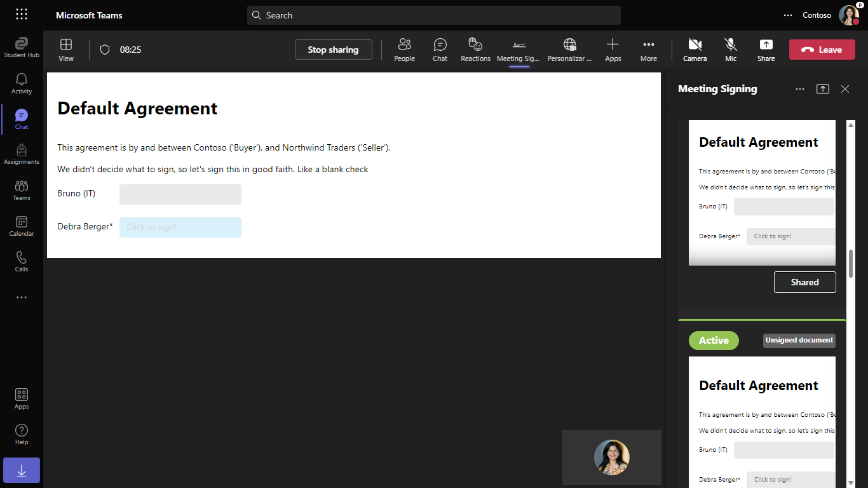Open the Activity feed

[x=21, y=83]
